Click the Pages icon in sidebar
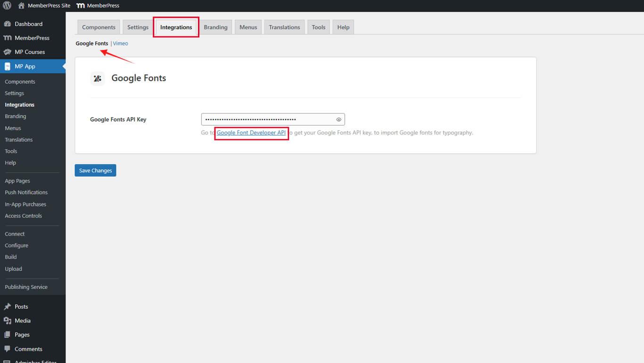The image size is (644, 363). [x=8, y=335]
